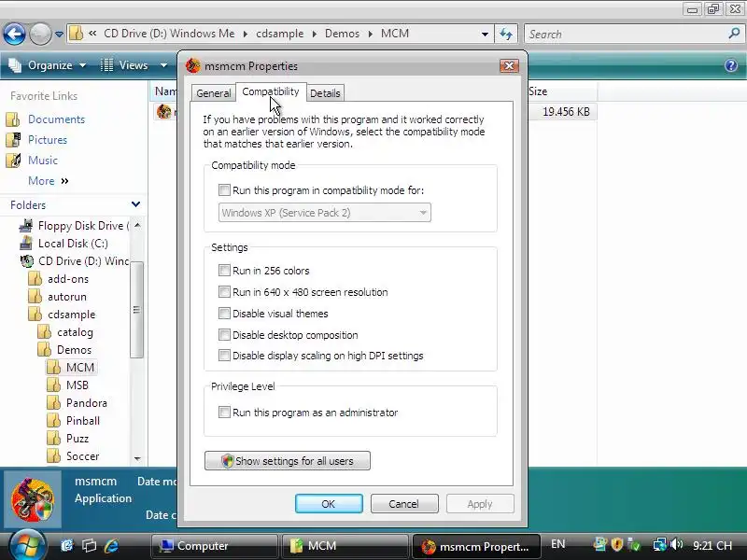
Task: Select cdsample folder in tree
Action: pyautogui.click(x=71, y=315)
